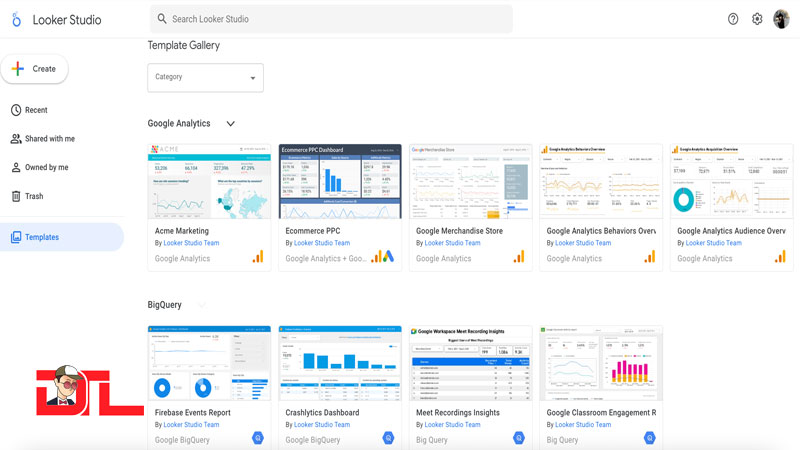Click the search magnifier icon
800x450 pixels.
pyautogui.click(x=162, y=19)
